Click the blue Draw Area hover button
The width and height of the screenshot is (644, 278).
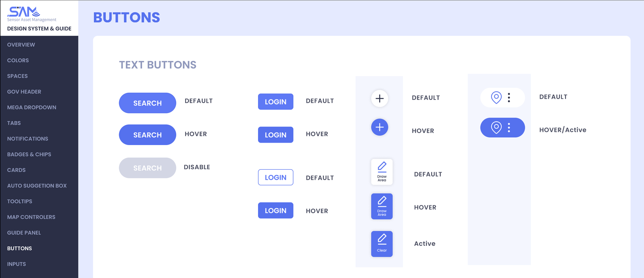coord(382,207)
